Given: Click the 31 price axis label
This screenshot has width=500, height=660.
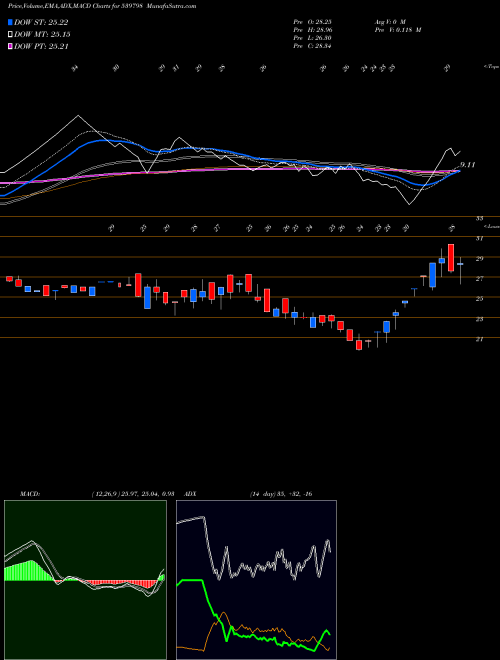Looking at the screenshot, I should 479,239.
